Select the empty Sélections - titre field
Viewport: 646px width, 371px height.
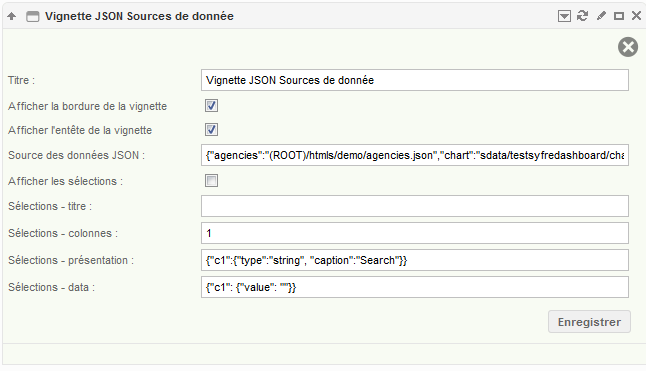pyautogui.click(x=415, y=206)
